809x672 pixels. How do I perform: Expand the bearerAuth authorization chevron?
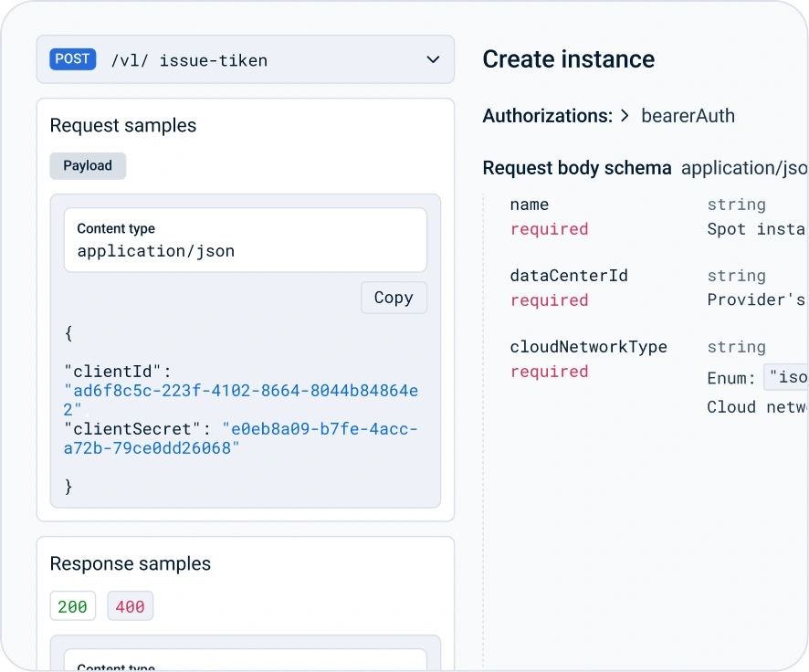(x=625, y=116)
